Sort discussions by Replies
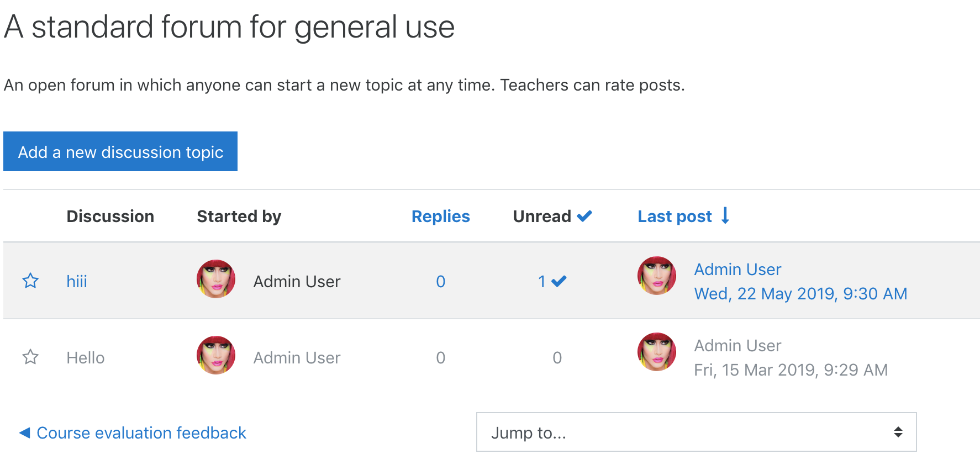 coord(440,217)
